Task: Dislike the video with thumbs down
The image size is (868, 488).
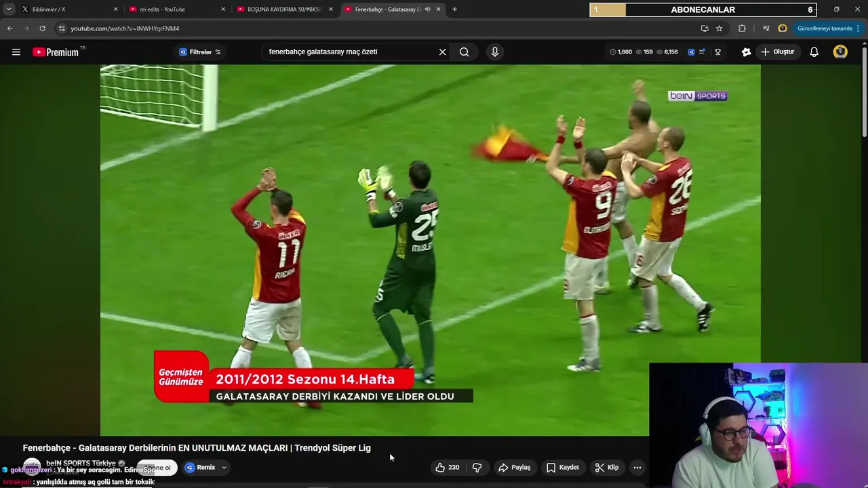Action: click(x=477, y=467)
